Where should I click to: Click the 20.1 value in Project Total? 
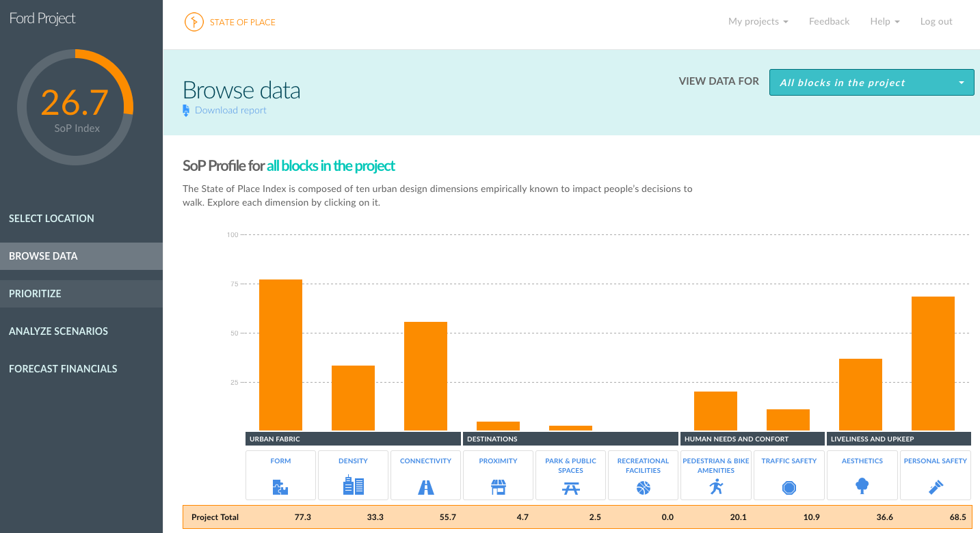[738, 517]
